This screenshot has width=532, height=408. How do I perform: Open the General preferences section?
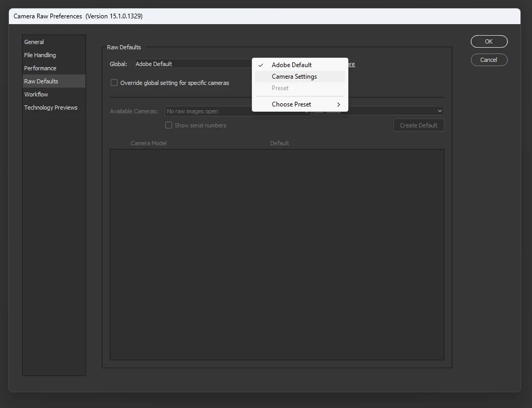[x=54, y=42]
